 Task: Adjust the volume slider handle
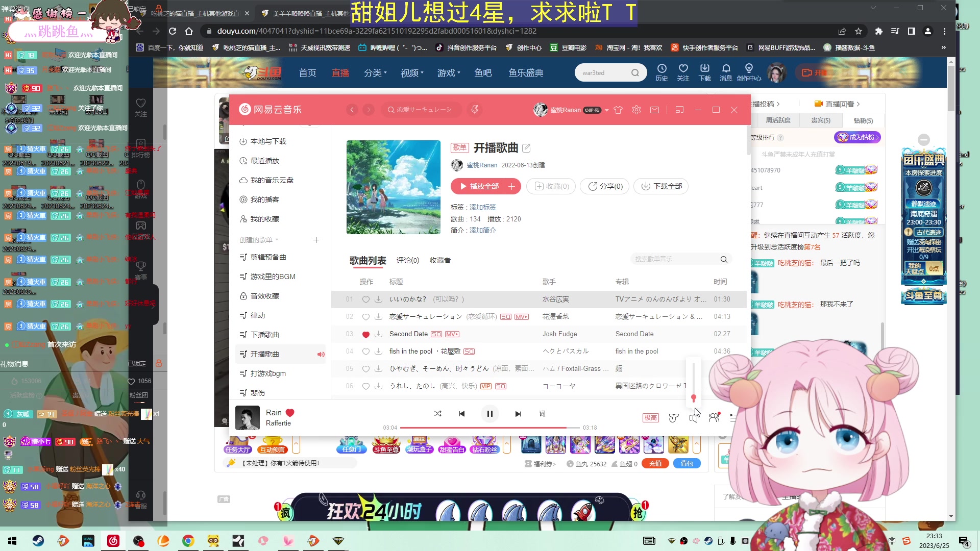(693, 397)
